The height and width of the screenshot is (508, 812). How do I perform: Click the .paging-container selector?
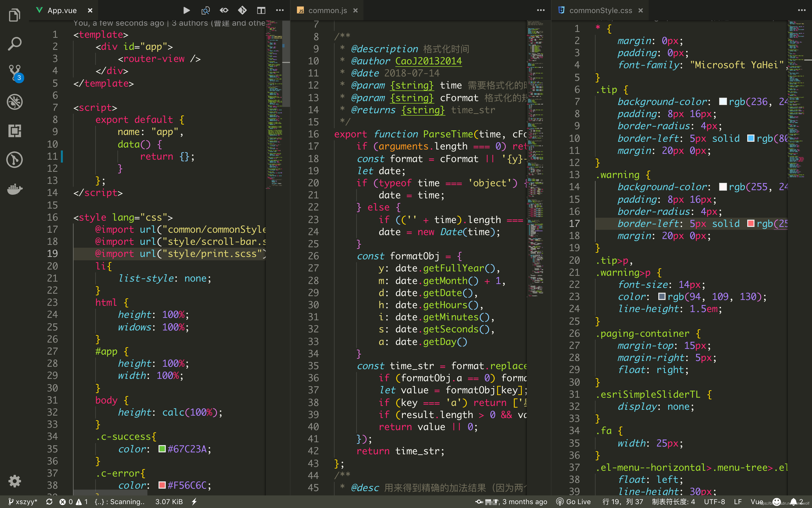[643, 334]
